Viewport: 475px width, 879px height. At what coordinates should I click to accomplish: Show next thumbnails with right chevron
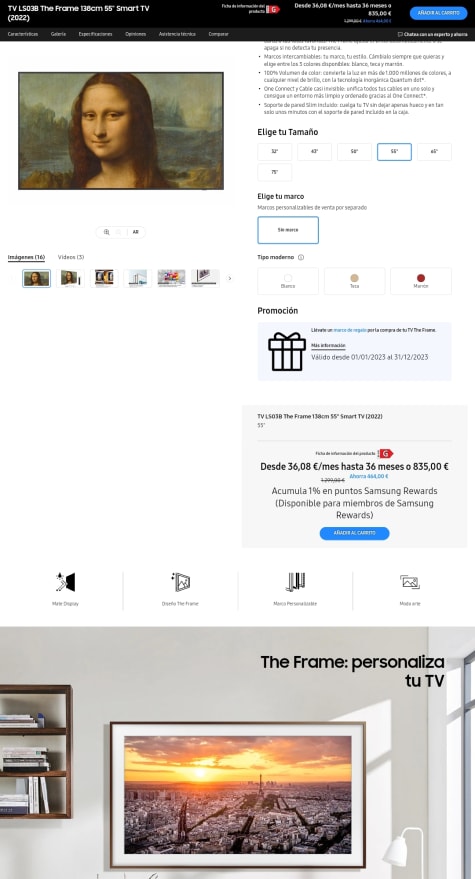(229, 278)
